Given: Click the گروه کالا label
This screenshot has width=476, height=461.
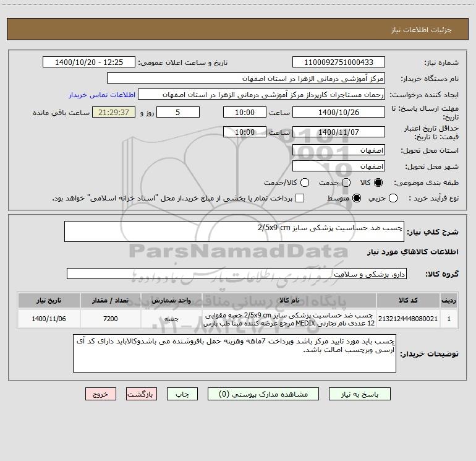Looking at the screenshot, I should (x=442, y=274).
